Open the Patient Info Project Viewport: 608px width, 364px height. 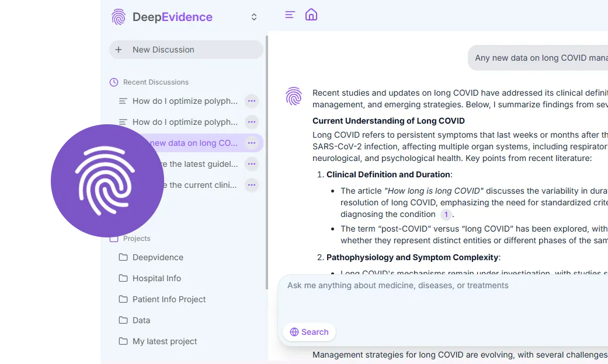click(169, 299)
